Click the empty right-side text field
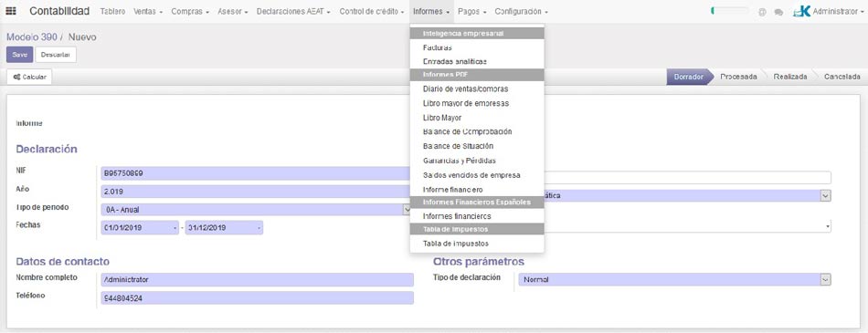Screen dimensions: 868x333 688,178
